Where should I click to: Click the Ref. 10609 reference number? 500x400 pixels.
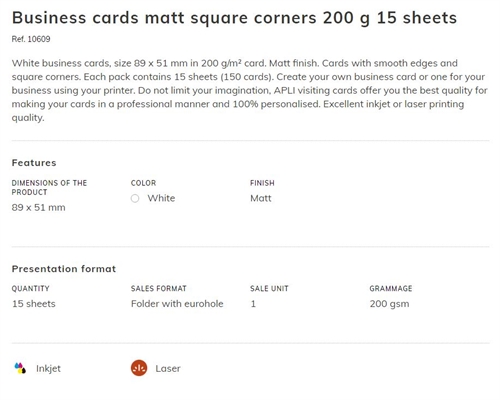pyautogui.click(x=31, y=39)
